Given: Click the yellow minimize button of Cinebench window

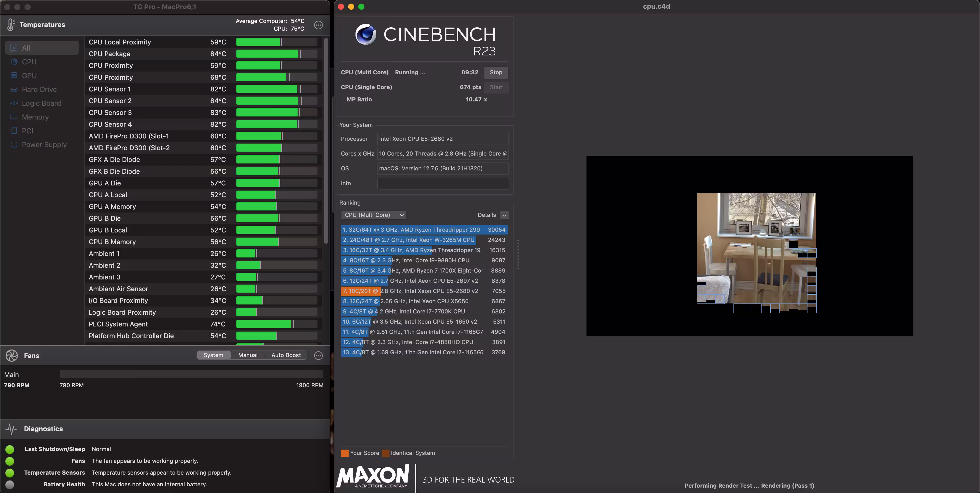Looking at the screenshot, I should point(351,6).
